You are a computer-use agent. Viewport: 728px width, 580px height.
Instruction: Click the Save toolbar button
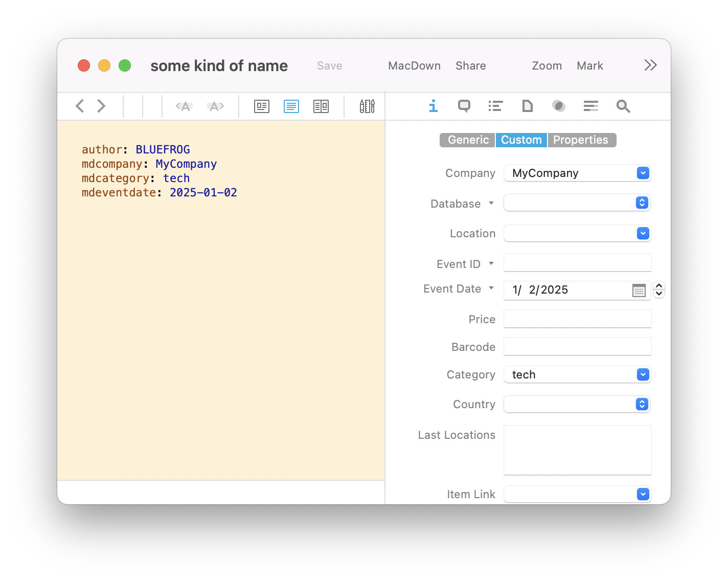tap(330, 65)
